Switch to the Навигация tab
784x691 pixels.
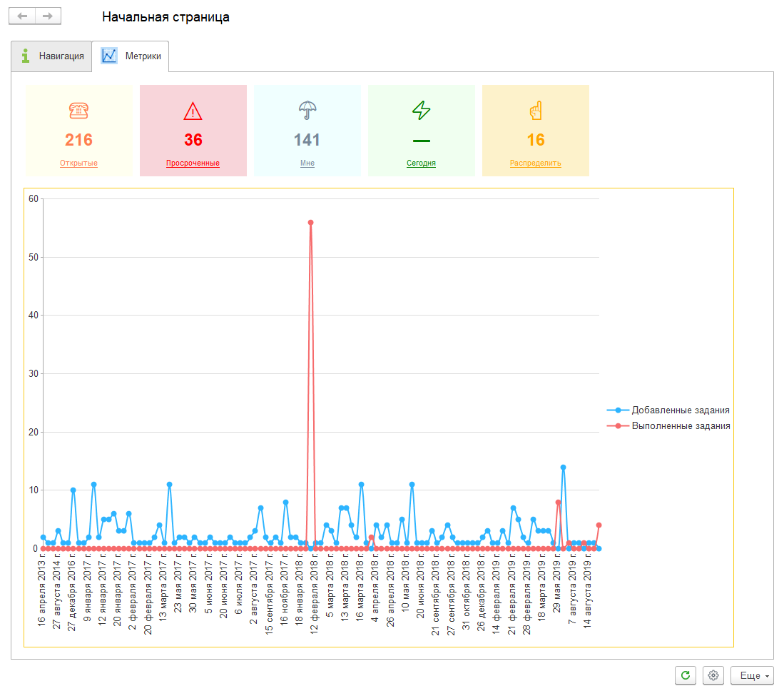tap(52, 56)
